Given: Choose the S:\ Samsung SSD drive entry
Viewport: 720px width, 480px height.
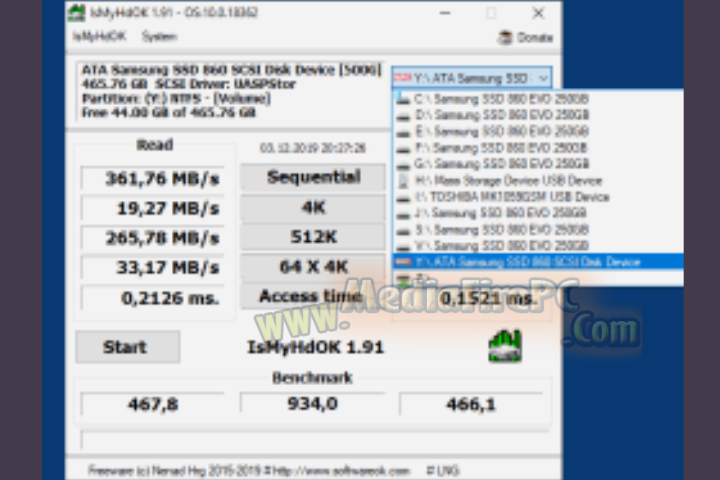Looking at the screenshot, I should [538, 229].
